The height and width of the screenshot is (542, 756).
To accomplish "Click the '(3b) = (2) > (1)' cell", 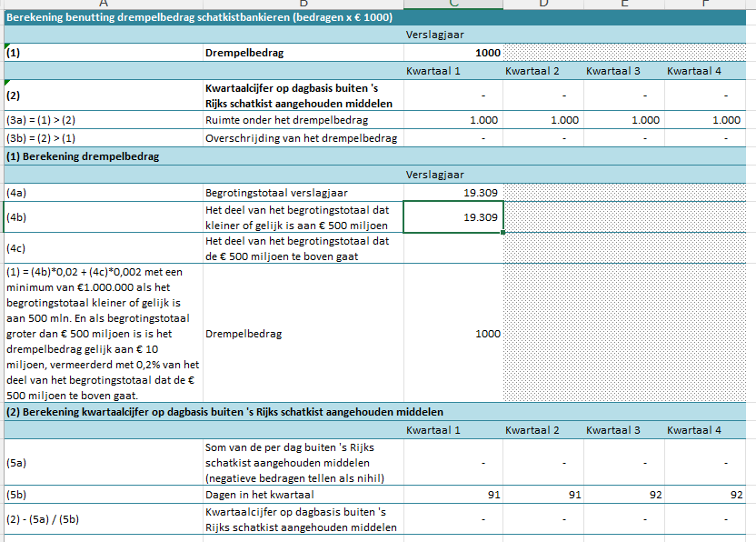I will click(104, 138).
